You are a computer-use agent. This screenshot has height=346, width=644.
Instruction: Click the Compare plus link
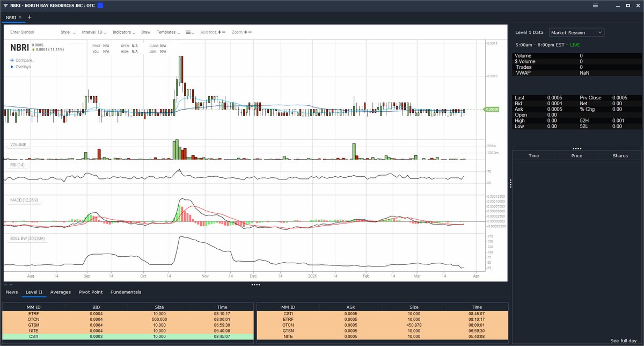[23, 60]
